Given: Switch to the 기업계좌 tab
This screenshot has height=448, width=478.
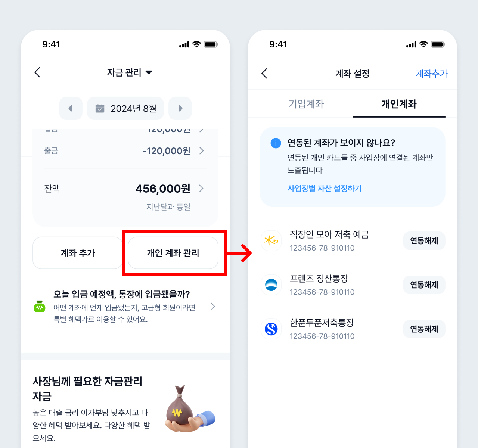Looking at the screenshot, I should 306,104.
